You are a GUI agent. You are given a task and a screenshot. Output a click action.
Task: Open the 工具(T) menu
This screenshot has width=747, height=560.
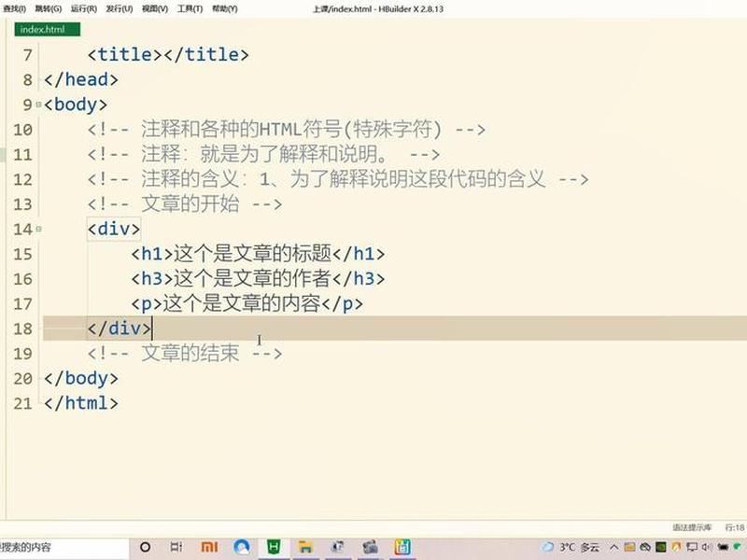coord(190,9)
